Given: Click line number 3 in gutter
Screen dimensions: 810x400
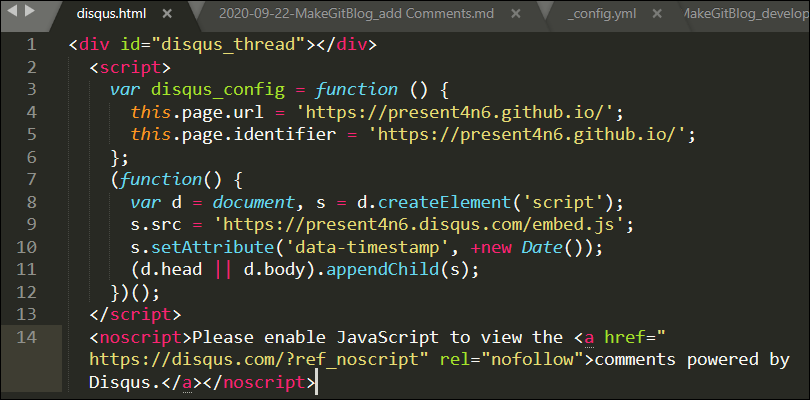Looking at the screenshot, I should (32, 90).
